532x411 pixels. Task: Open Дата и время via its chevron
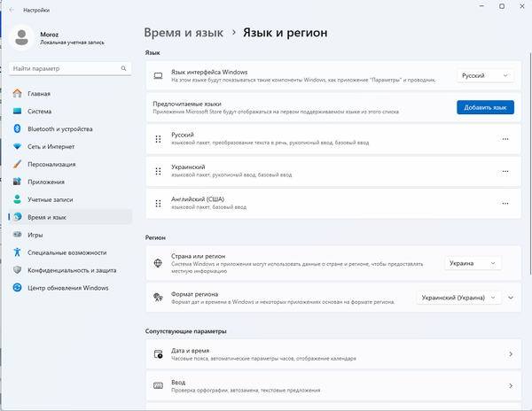tap(511, 354)
